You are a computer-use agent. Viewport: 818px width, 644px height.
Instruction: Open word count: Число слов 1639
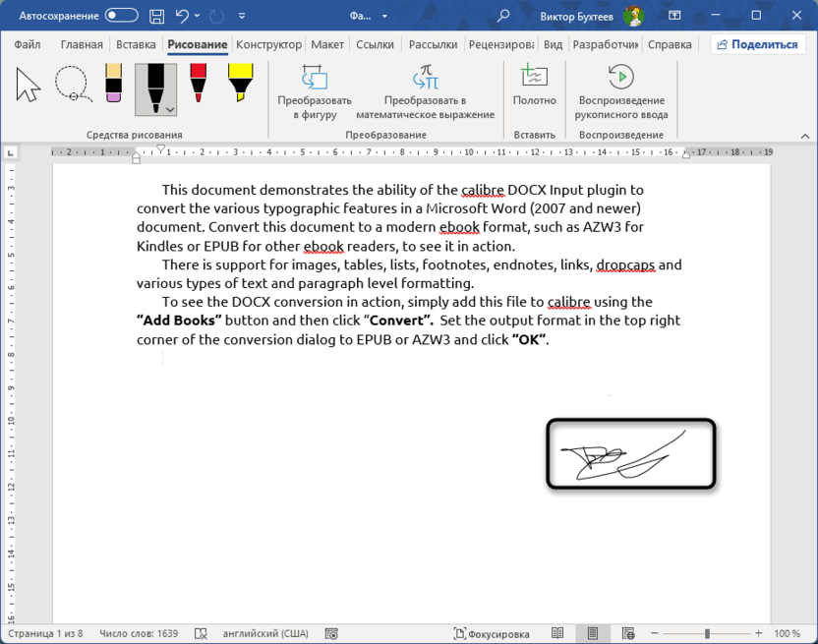[139, 633]
